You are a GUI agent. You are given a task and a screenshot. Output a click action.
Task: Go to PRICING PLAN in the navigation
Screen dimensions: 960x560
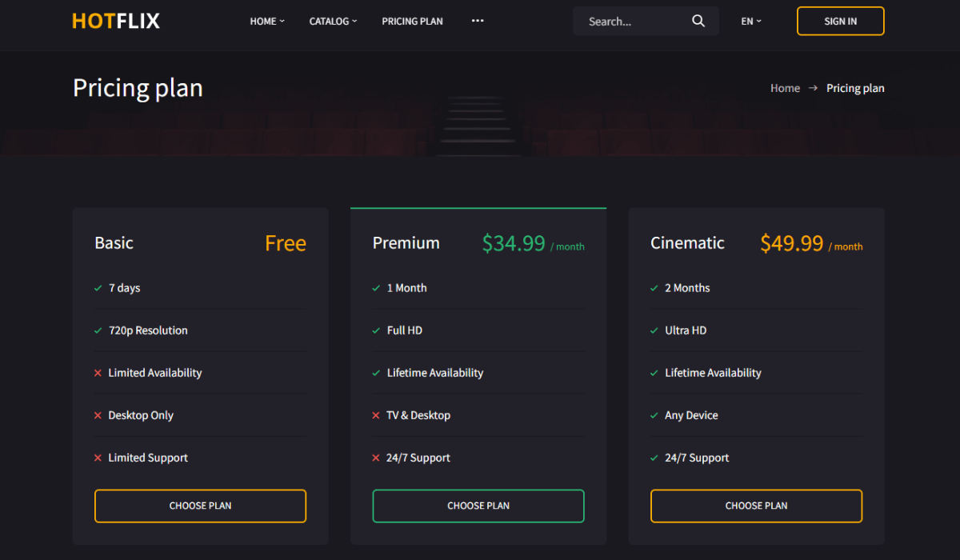coord(412,22)
